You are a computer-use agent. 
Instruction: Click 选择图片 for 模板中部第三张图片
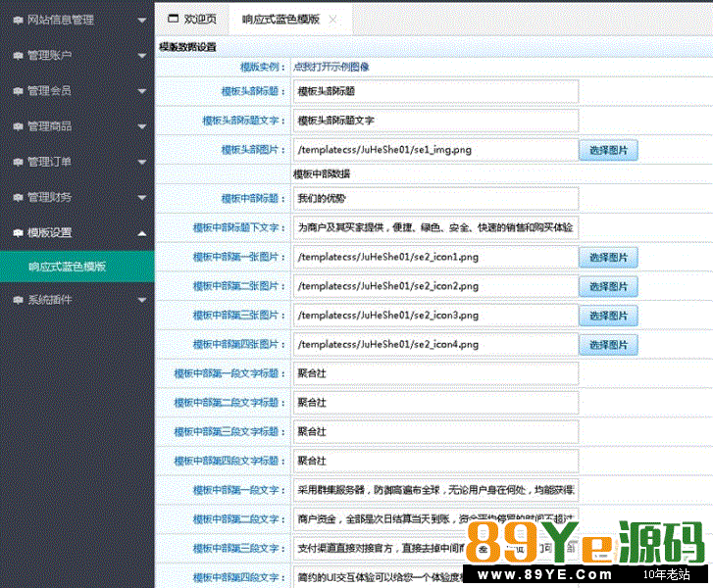(608, 316)
